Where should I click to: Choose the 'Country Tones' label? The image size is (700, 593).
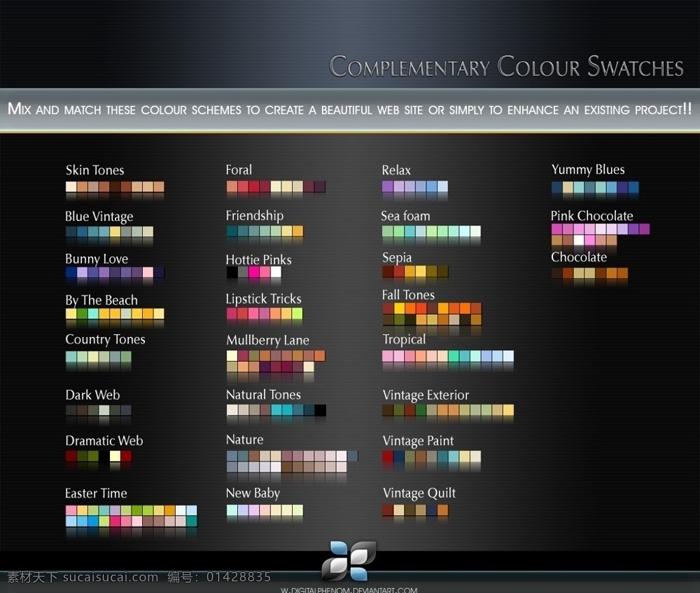click(105, 339)
